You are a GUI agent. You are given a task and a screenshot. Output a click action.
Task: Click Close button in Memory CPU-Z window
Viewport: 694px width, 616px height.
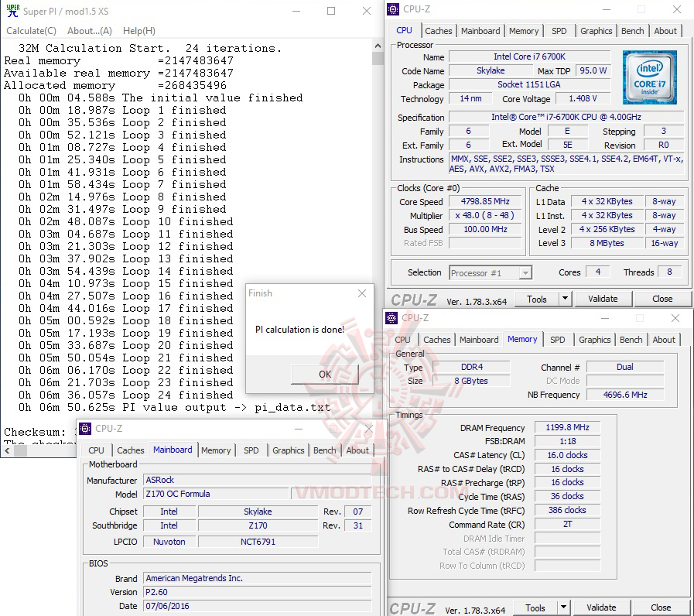[x=661, y=608]
